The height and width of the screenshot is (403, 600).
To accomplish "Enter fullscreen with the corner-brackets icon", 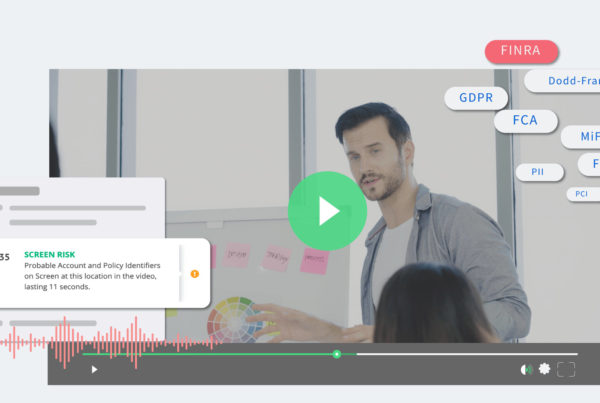I will pyautogui.click(x=566, y=370).
